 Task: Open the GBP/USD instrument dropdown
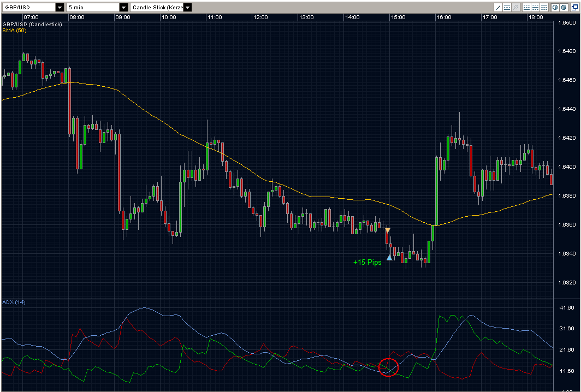coord(60,8)
